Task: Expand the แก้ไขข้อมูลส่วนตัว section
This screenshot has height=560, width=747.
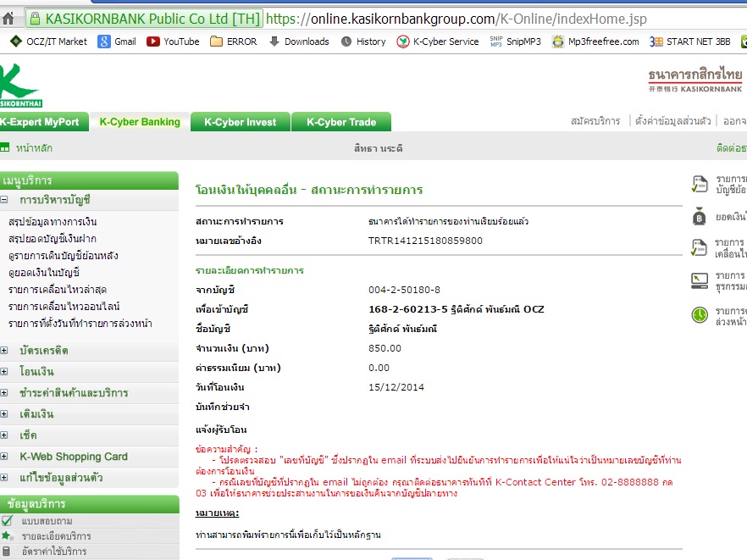Action: (3, 478)
